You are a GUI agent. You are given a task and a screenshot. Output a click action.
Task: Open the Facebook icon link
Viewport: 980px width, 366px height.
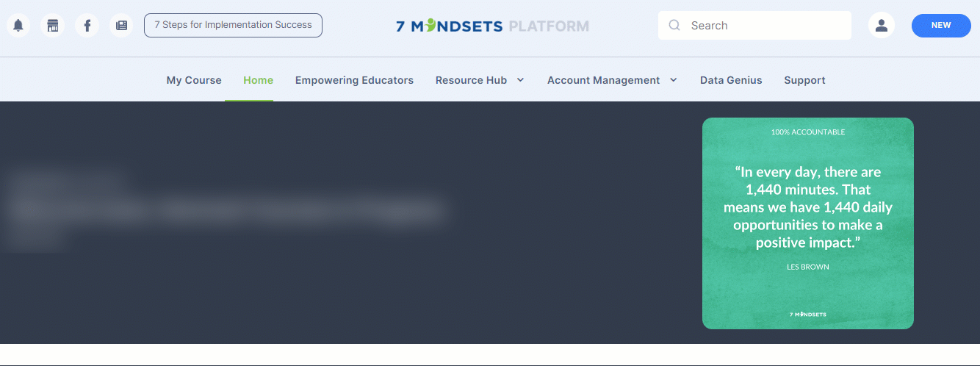tap(87, 26)
